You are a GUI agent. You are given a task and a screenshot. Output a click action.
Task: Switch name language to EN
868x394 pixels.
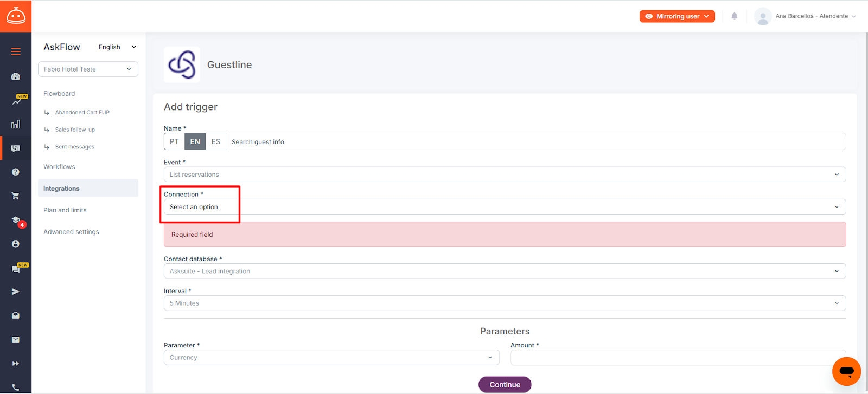pyautogui.click(x=195, y=141)
